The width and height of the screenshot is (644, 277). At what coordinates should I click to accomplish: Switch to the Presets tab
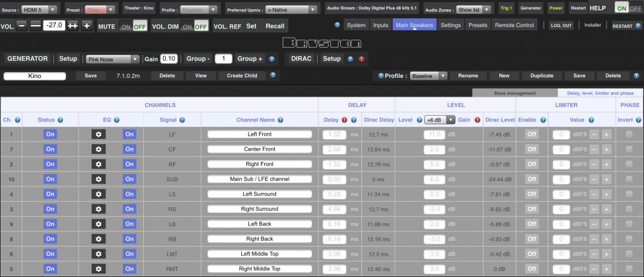(x=477, y=25)
